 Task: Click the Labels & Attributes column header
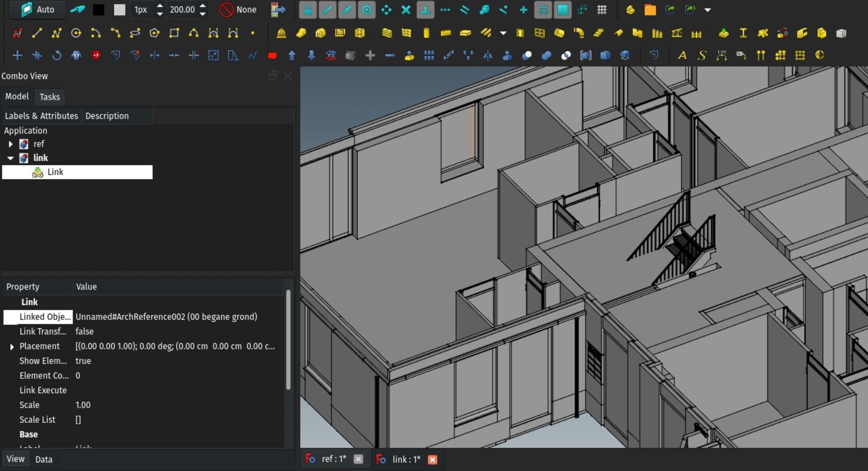click(41, 116)
